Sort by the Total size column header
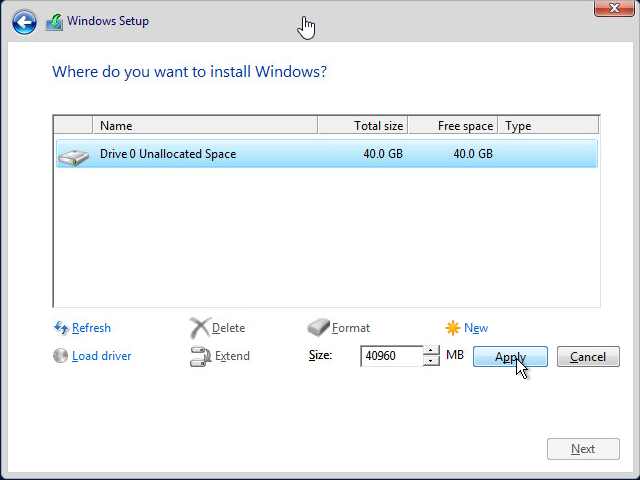 coord(362,126)
